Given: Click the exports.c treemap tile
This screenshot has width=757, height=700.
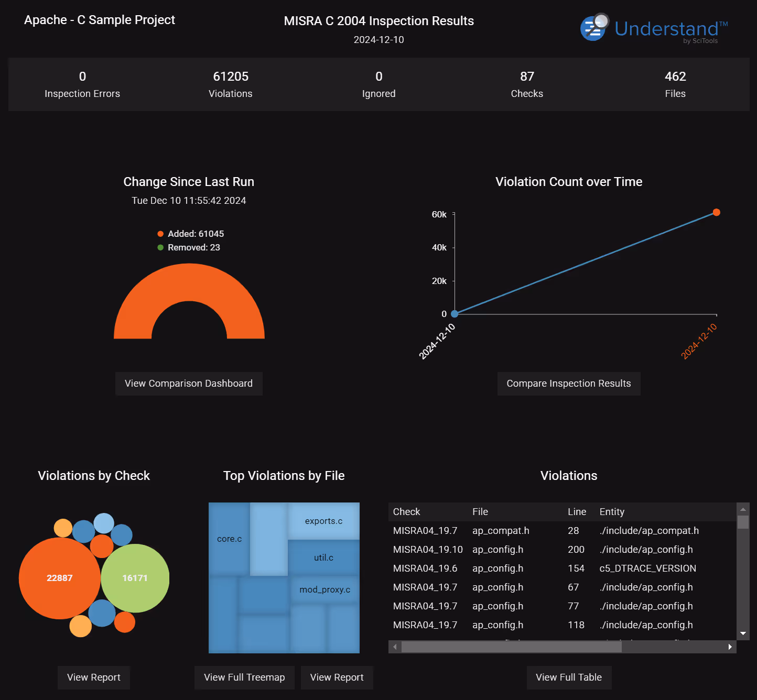Looking at the screenshot, I should [x=323, y=521].
